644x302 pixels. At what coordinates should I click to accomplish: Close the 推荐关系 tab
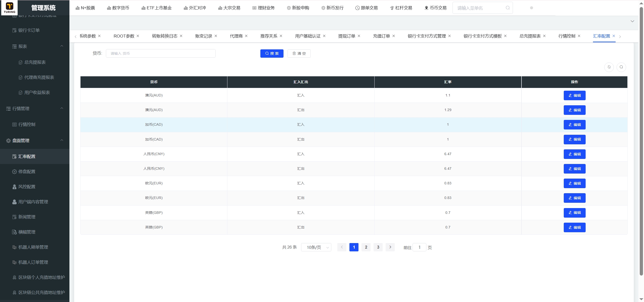281,36
